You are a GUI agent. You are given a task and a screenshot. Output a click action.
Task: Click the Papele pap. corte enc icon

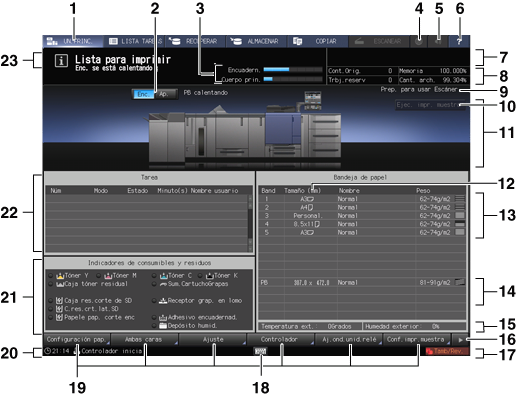60,317
